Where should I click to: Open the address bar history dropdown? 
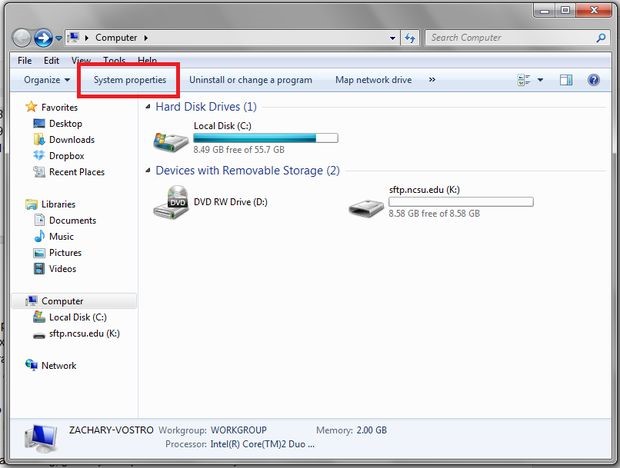[392, 38]
